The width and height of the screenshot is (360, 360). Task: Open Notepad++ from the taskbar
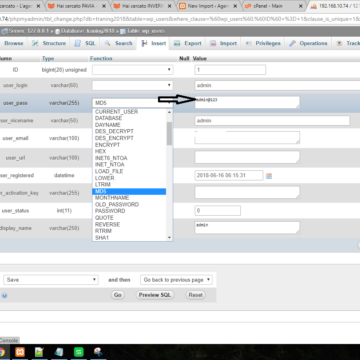tap(39, 352)
